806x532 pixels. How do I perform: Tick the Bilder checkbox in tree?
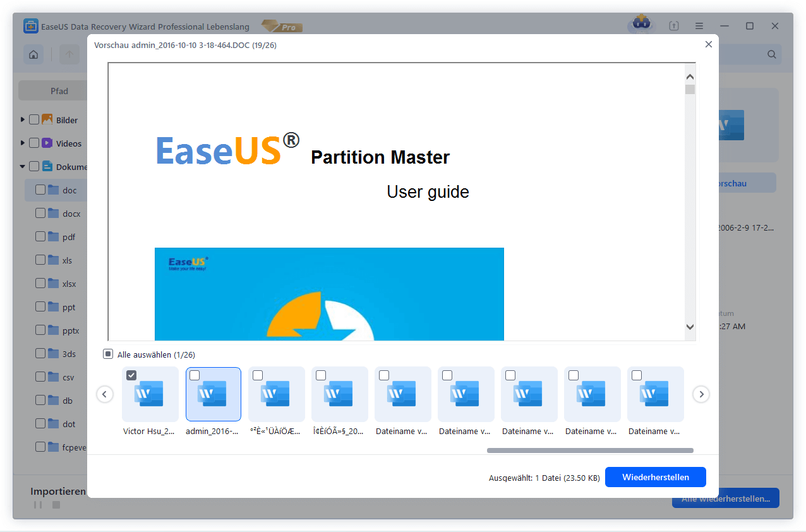click(34, 119)
